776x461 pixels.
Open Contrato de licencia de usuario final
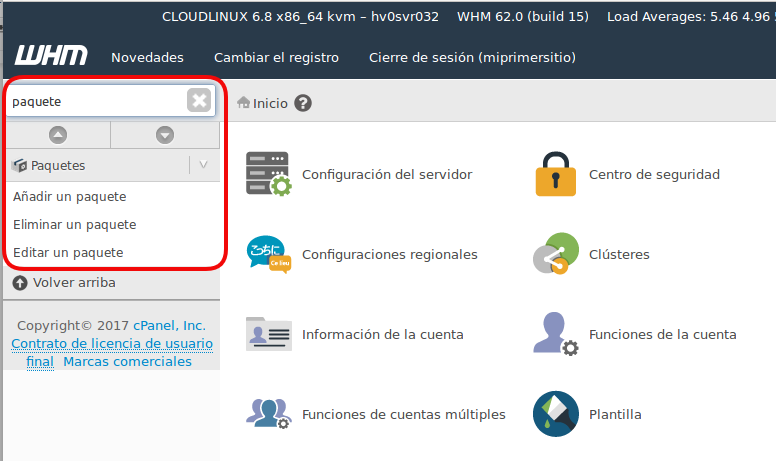click(x=112, y=352)
